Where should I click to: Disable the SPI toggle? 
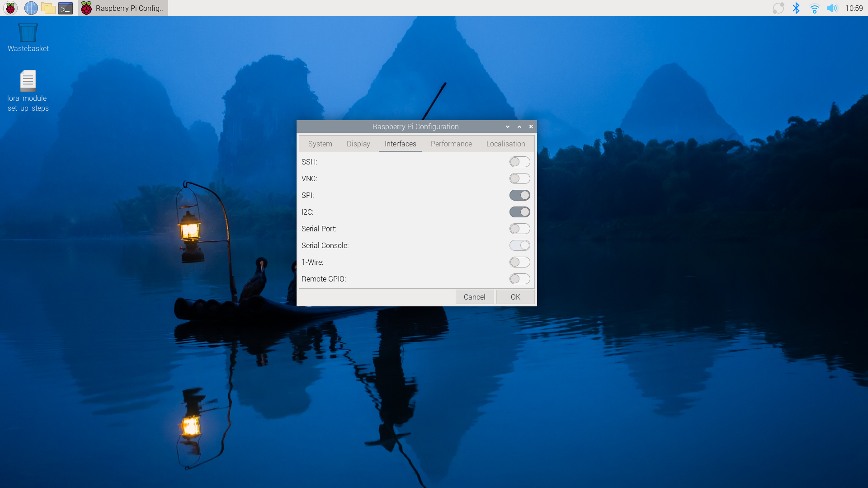click(x=520, y=195)
